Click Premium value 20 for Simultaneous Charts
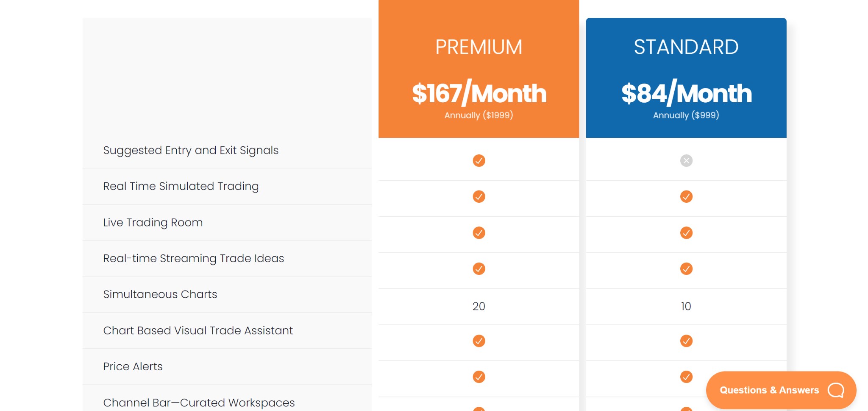The width and height of the screenshot is (868, 411). click(479, 306)
